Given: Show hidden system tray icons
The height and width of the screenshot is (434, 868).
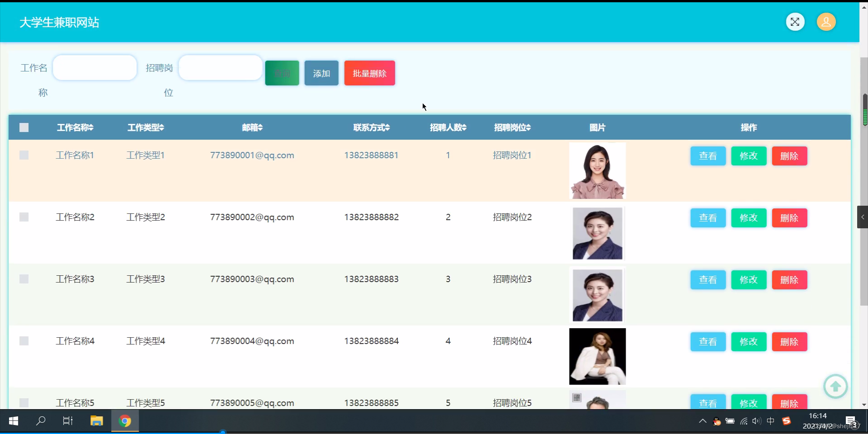Looking at the screenshot, I should 702,421.
